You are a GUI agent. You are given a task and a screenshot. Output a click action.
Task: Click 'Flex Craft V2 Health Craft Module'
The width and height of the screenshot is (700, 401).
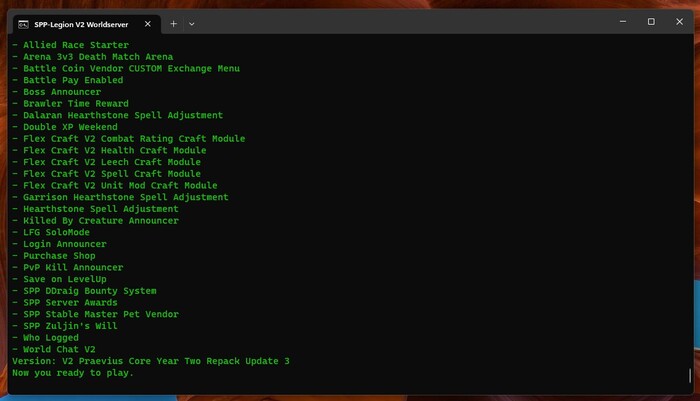tap(109, 150)
